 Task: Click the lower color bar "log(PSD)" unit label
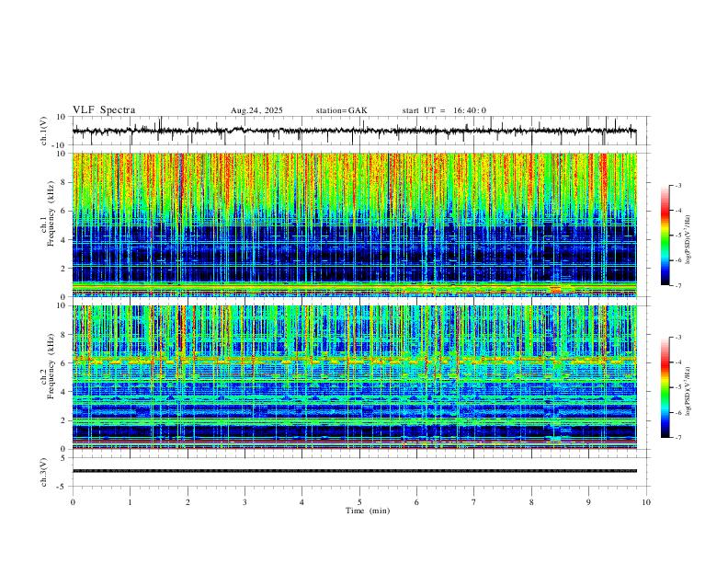(x=688, y=391)
